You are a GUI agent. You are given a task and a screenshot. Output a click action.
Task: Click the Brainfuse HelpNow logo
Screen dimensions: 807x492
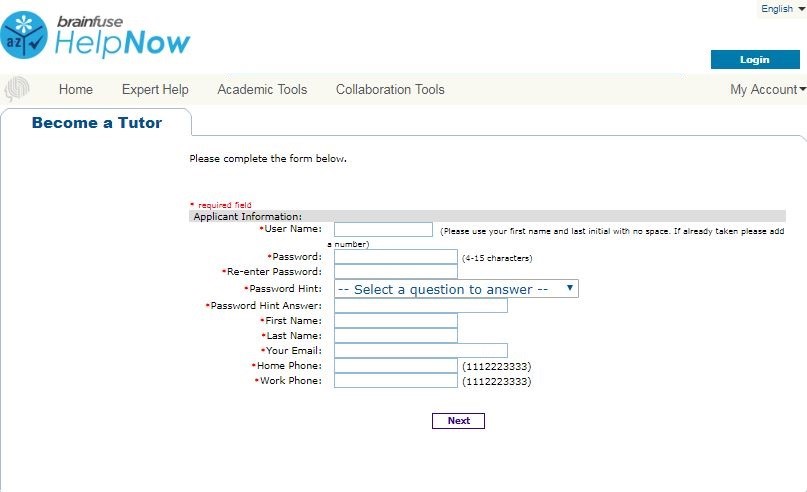pyautogui.click(x=96, y=34)
